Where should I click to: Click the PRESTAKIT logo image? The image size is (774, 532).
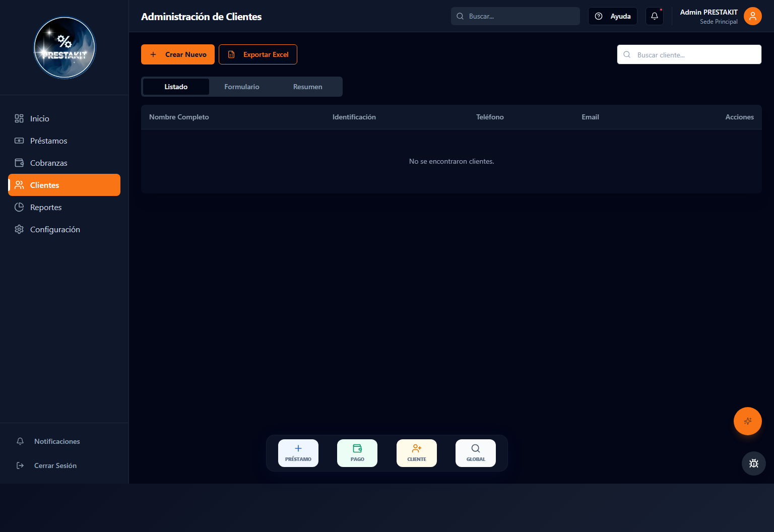[x=64, y=48]
